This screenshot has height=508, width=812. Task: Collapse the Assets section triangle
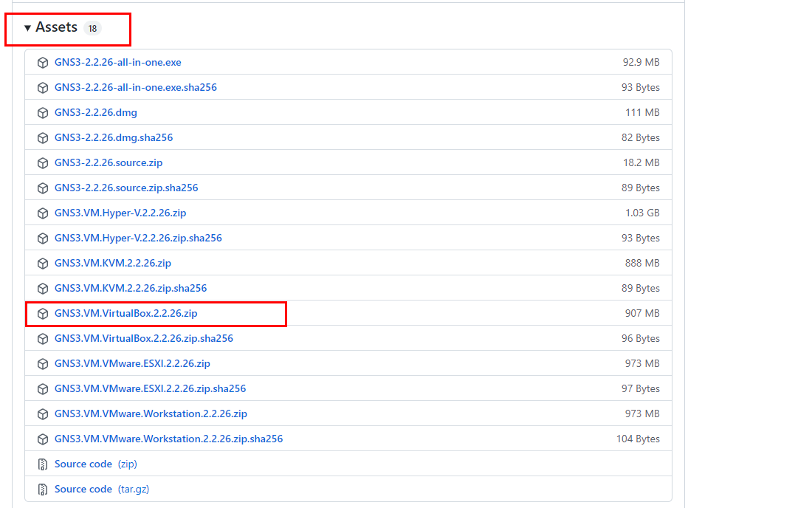(27, 28)
